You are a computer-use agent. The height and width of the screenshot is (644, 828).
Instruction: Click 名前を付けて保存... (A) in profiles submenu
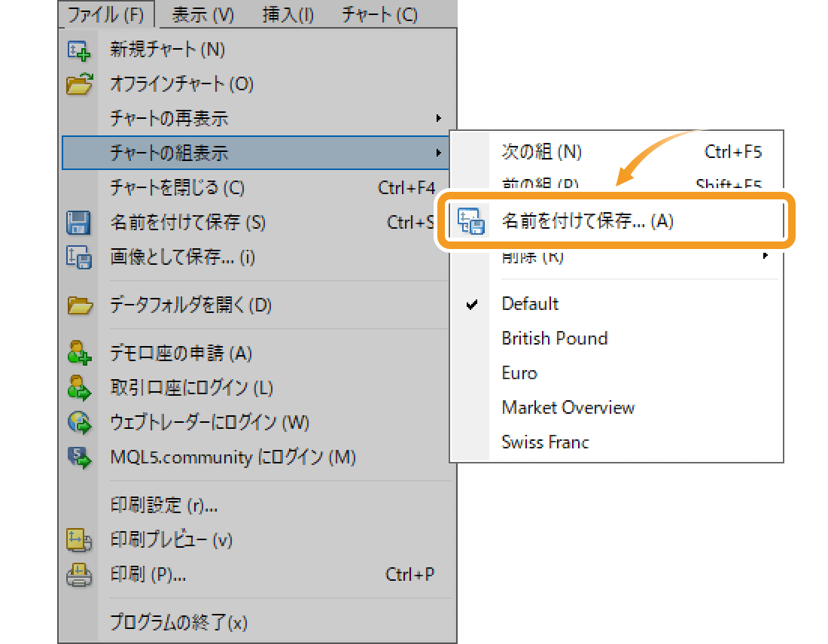point(615,220)
